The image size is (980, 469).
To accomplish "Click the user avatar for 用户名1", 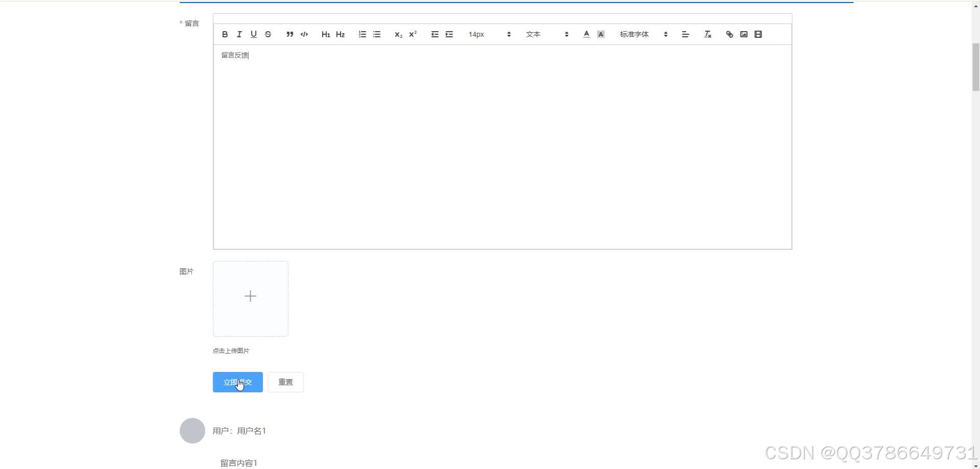I will (x=192, y=431).
